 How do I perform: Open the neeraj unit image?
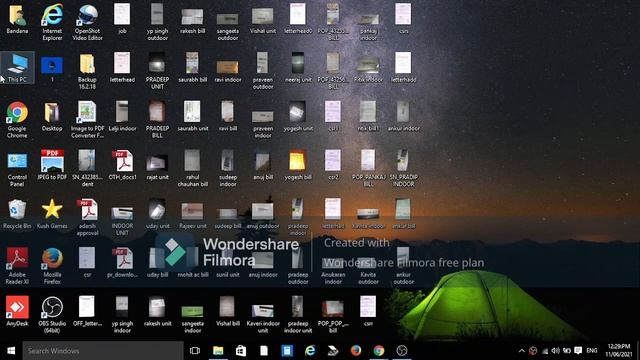point(298,68)
